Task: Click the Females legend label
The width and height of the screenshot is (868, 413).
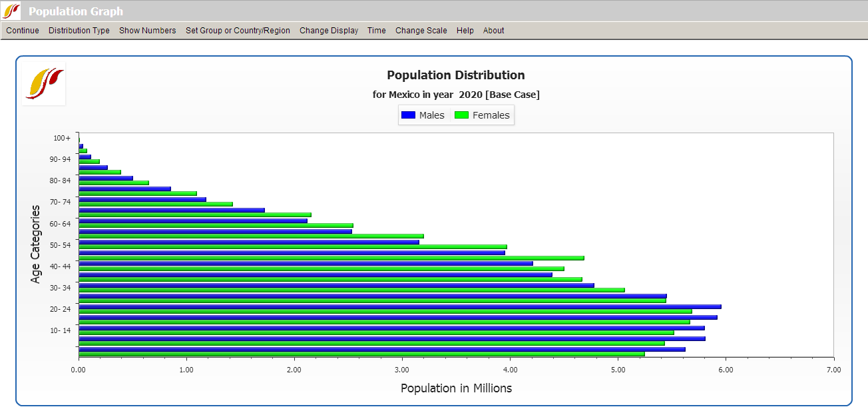Action: click(x=491, y=115)
